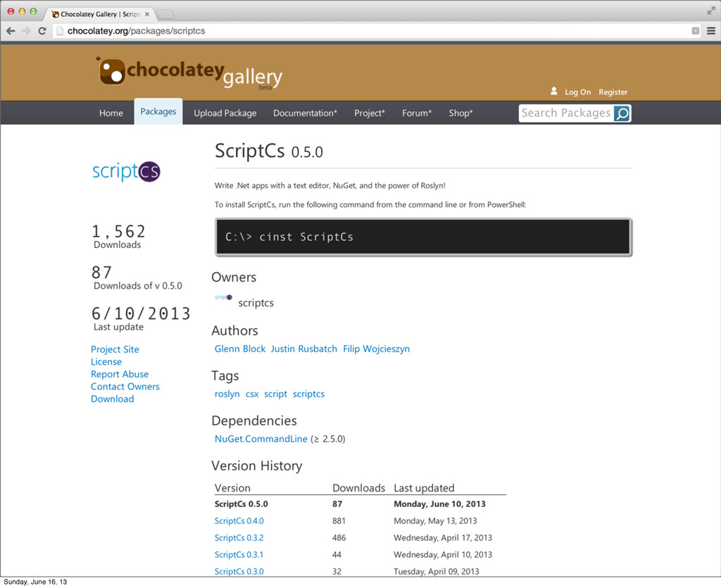Click Contact Owners
The height and width of the screenshot is (588, 721).
[125, 387]
